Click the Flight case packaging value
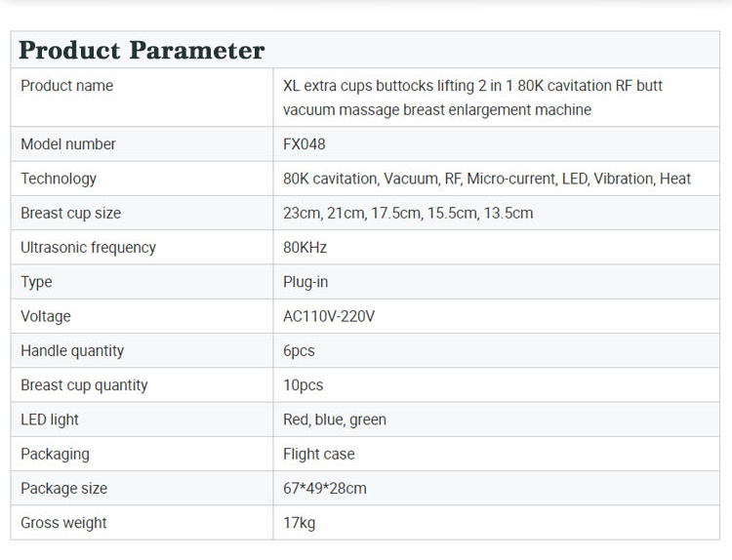The height and width of the screenshot is (560, 732). pos(319,454)
